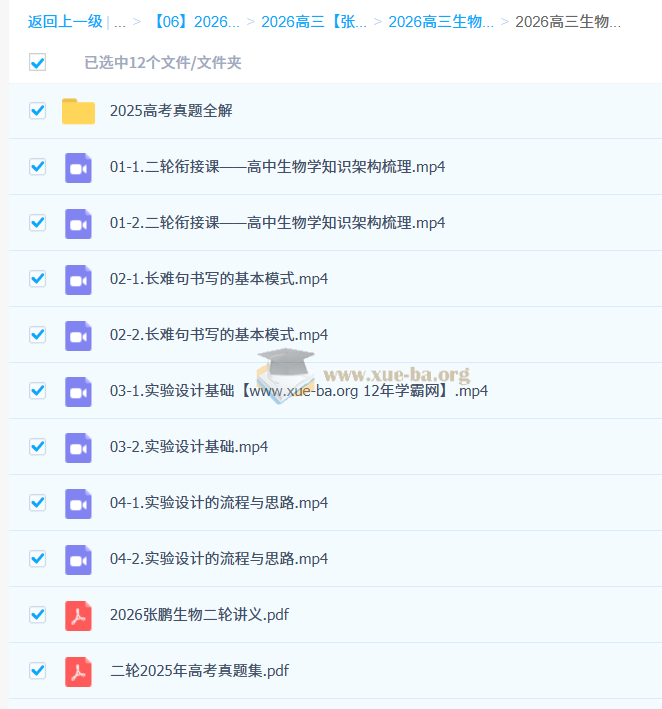Expand the collapsed breadcrumb ellipsis
The image size is (662, 709).
coord(120,22)
